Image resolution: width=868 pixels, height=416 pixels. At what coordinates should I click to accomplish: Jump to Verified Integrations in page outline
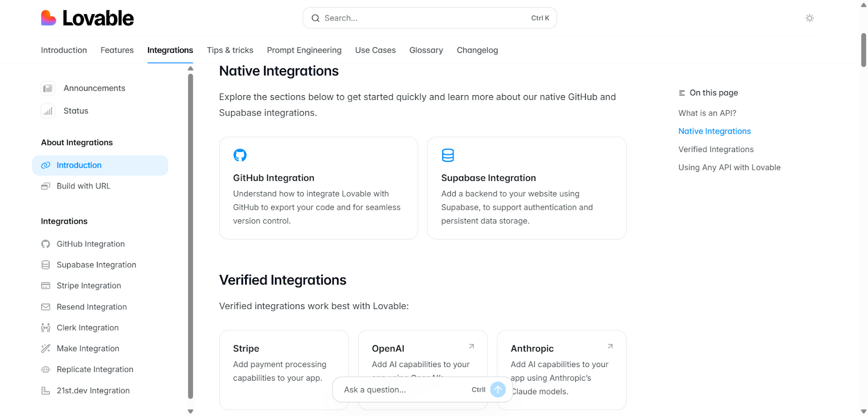[716, 149]
